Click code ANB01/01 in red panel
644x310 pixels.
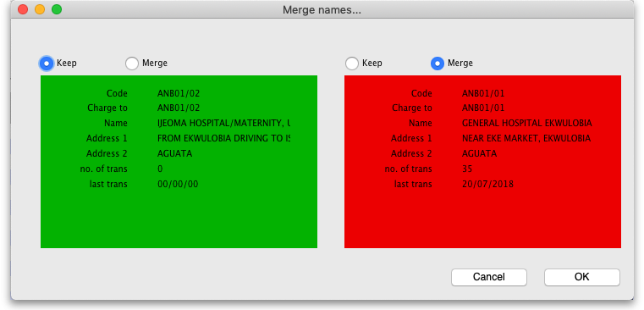(483, 93)
